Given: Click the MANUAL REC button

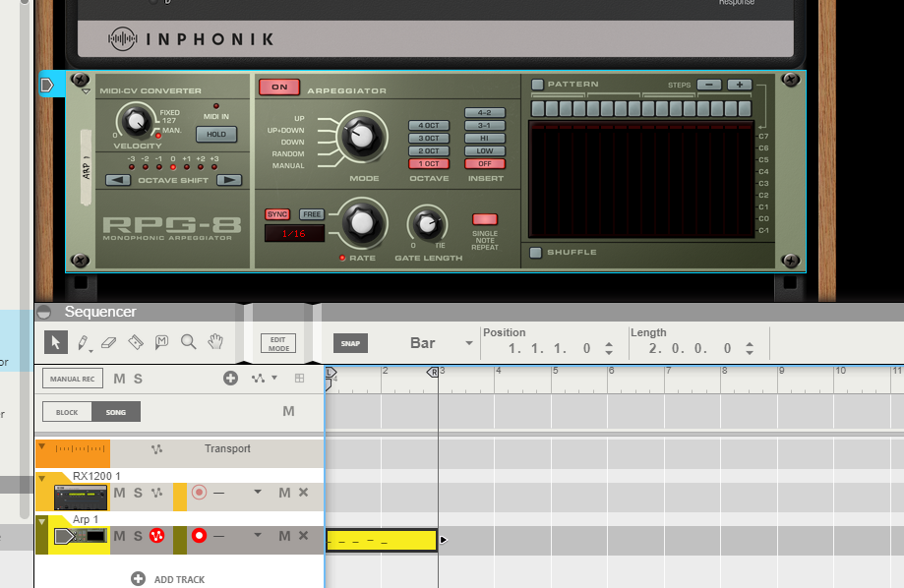Looking at the screenshot, I should click(x=73, y=379).
